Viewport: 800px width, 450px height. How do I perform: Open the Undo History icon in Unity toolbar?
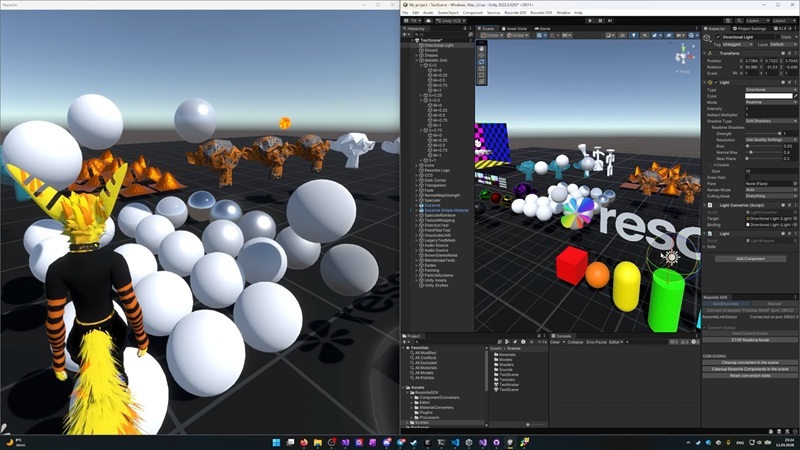point(728,21)
